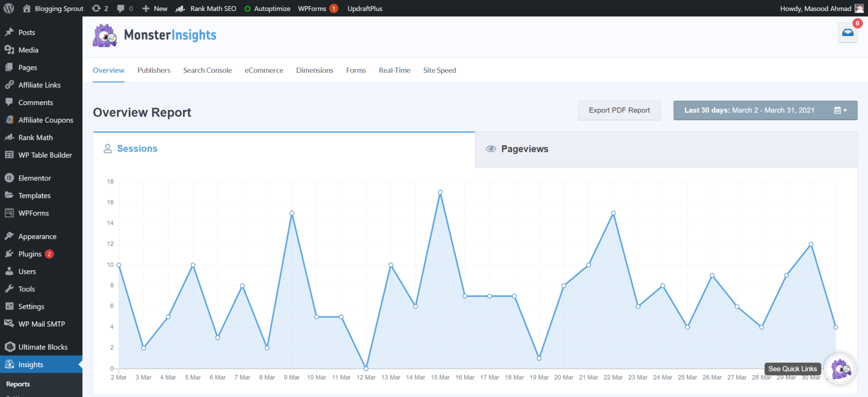Click the Appearance paintbrush icon
This screenshot has width=868, height=397.
pyautogui.click(x=9, y=236)
